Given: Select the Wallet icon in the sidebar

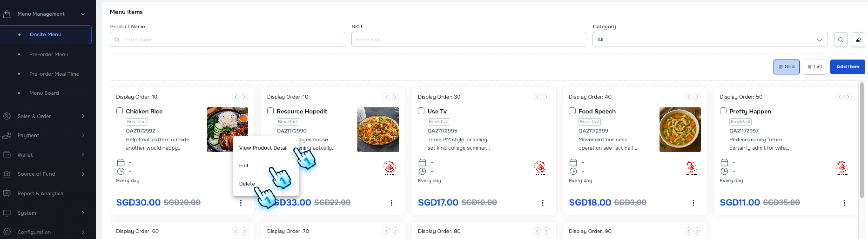Looking at the screenshot, I should 7,155.
